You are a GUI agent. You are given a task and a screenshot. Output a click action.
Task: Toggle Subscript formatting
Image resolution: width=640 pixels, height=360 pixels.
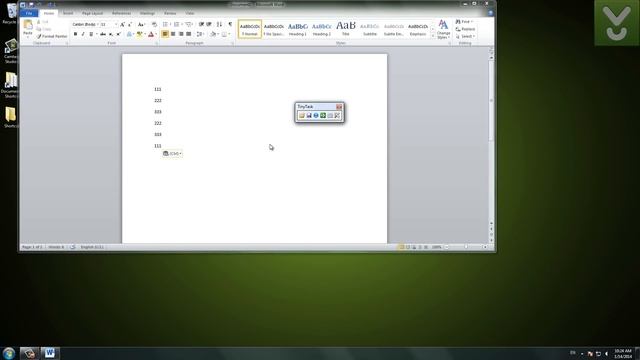(111, 34)
